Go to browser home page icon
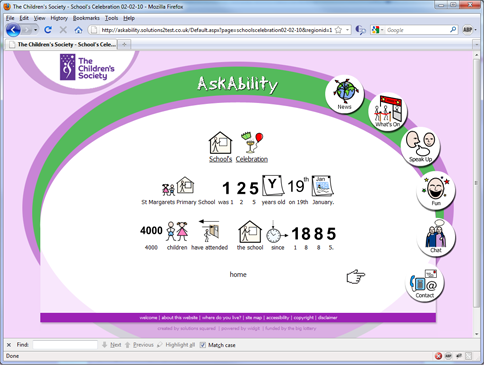Image resolution: width=484 pixels, height=365 pixels. (x=78, y=30)
